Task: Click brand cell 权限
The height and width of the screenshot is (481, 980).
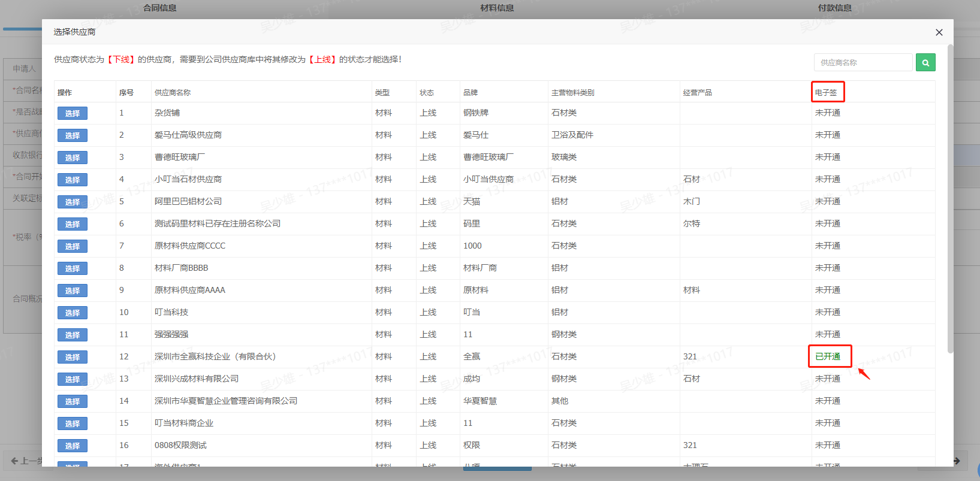Action: pos(472,445)
